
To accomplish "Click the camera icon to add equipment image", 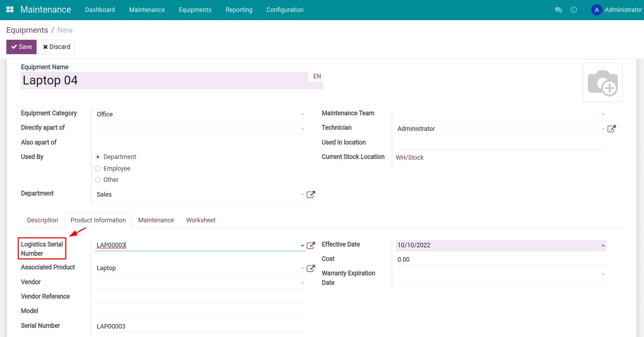I will click(602, 82).
